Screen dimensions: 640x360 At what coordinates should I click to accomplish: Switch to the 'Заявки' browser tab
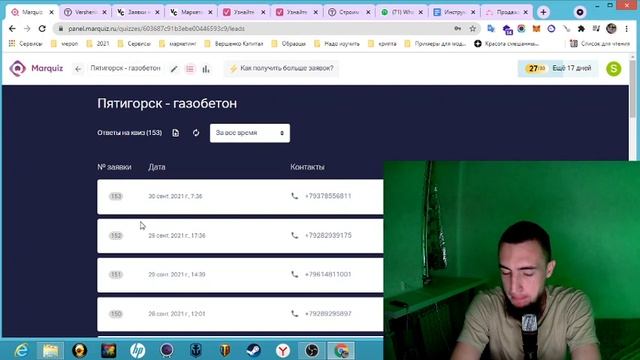pyautogui.click(x=138, y=12)
